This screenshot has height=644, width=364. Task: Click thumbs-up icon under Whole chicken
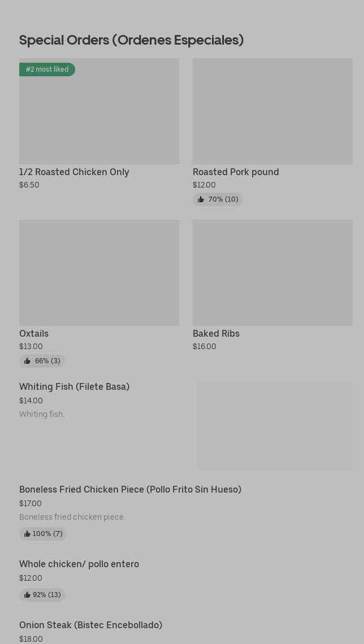(x=27, y=595)
